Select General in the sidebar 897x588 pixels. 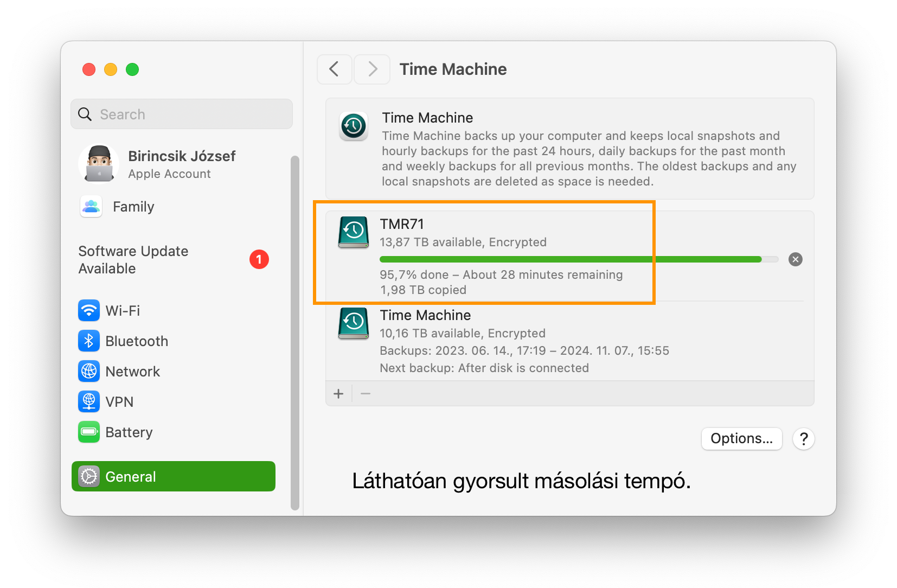[x=174, y=476]
